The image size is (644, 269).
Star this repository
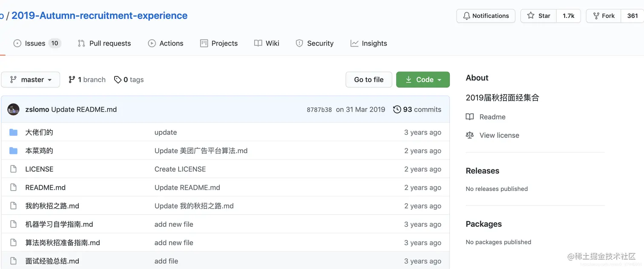[539, 16]
